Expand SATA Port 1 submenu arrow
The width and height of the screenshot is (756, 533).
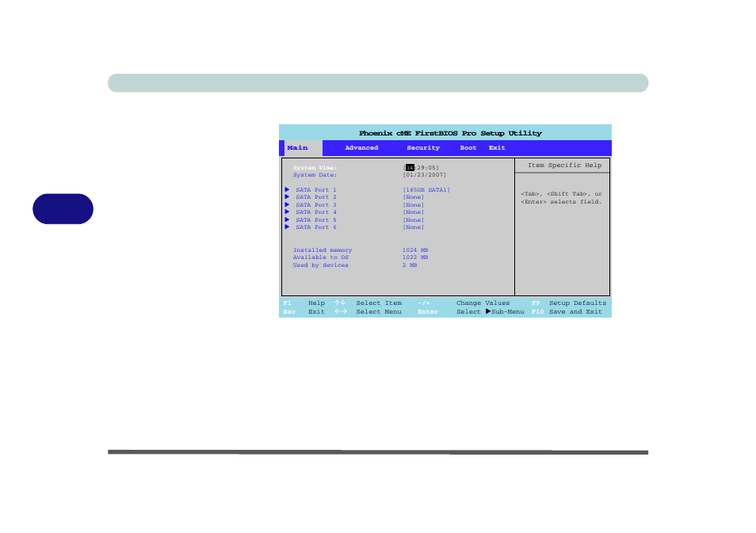point(287,190)
